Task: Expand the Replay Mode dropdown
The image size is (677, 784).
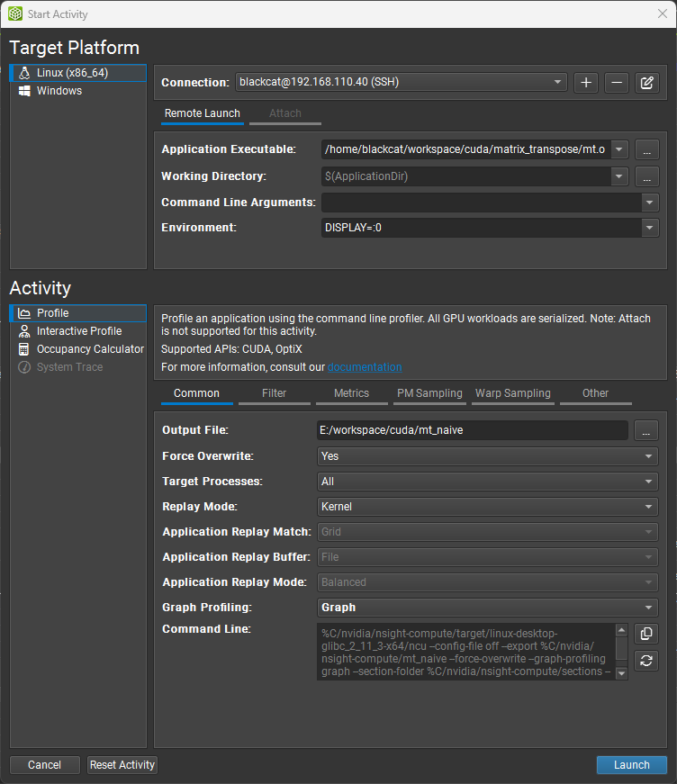Action: [488, 507]
